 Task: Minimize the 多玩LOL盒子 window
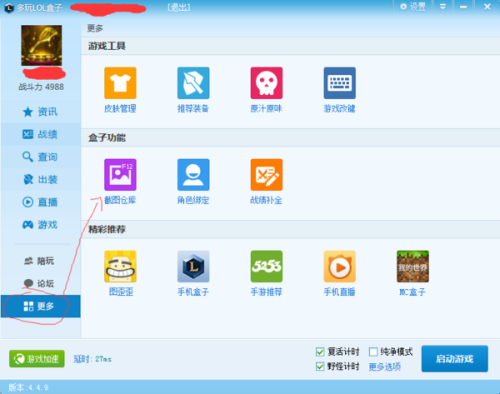coord(463,7)
